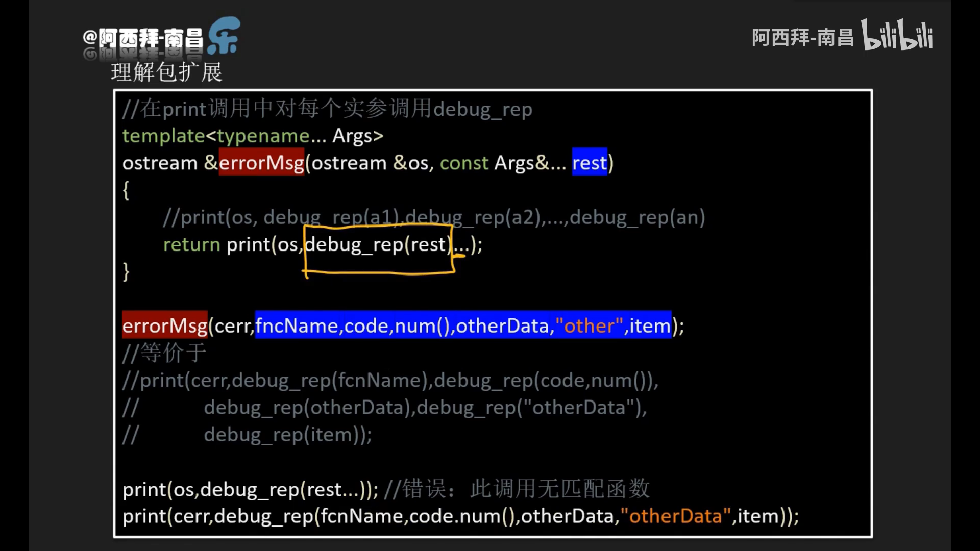The image size is (980, 551).
Task: Click the //等价于 comment line
Action: coord(164,353)
